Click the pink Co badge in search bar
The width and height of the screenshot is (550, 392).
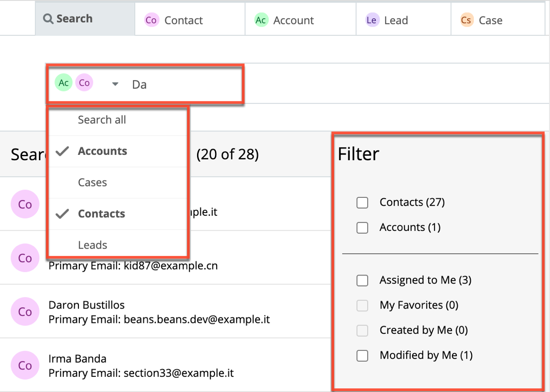(x=84, y=83)
